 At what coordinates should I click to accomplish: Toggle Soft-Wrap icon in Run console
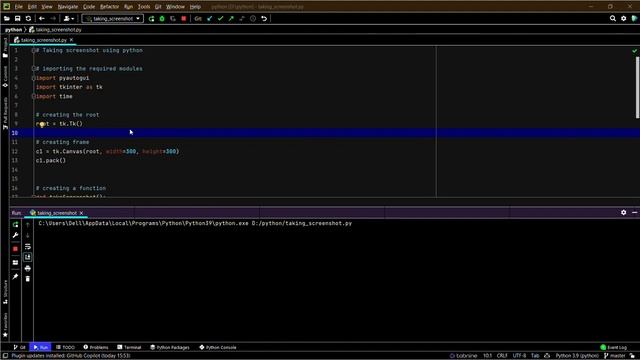click(x=28, y=247)
